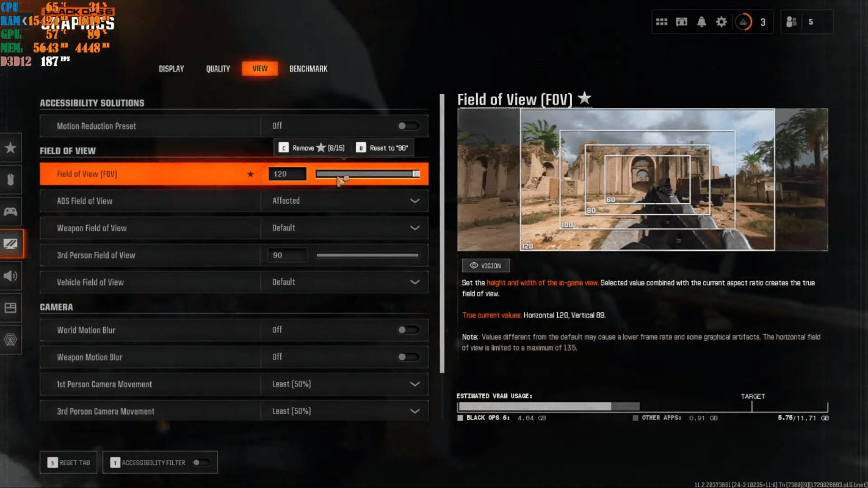Click the notifications bell icon
The height and width of the screenshot is (488, 868).
[702, 22]
